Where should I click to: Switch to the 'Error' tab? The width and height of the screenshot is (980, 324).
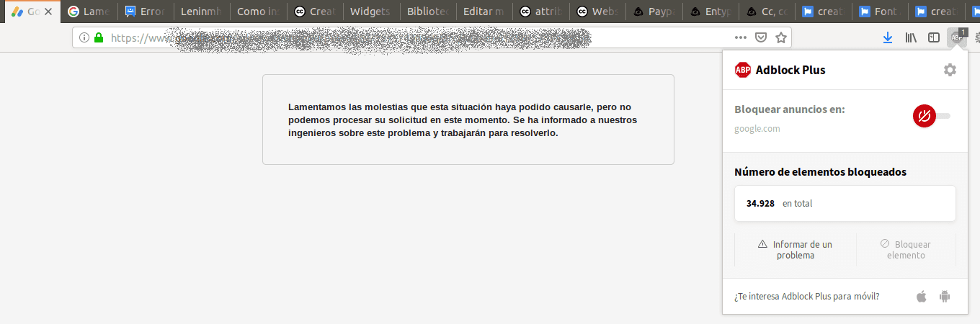(146, 12)
